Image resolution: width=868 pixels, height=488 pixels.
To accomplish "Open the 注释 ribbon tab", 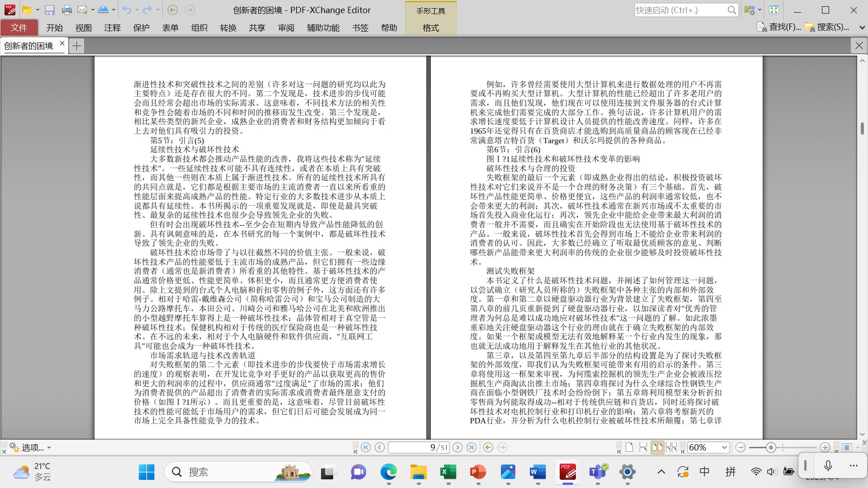I will (x=112, y=28).
